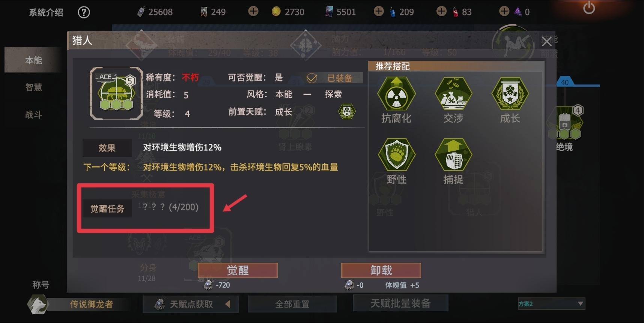Viewport: 644px width, 323px height.
Task: Expand the 天赋点获取 arrow
Action: [227, 304]
